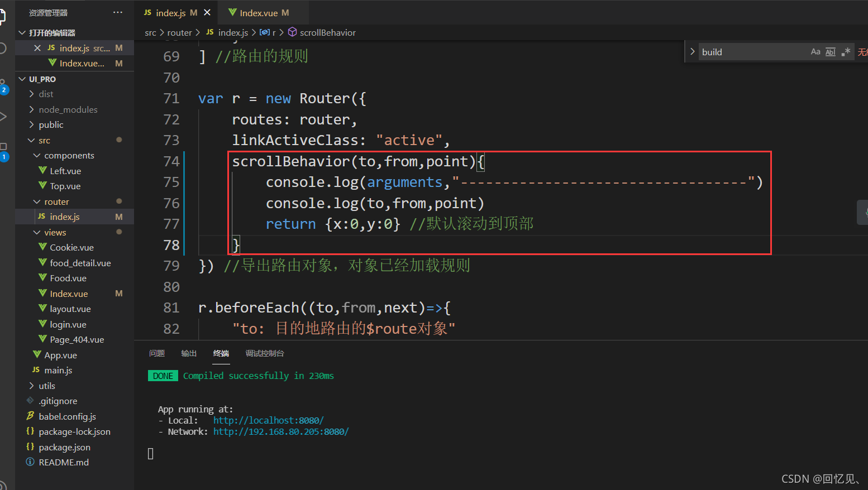The image size is (868, 490).
Task: Open main.js file in src folder
Action: pos(58,370)
